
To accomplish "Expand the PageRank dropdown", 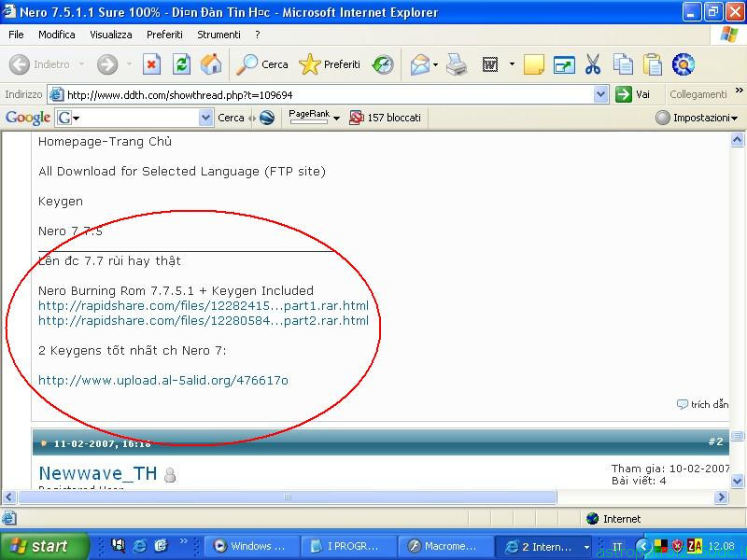I will coord(336,119).
